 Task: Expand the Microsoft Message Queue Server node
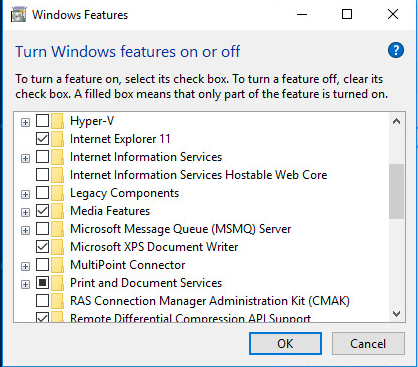click(25, 230)
